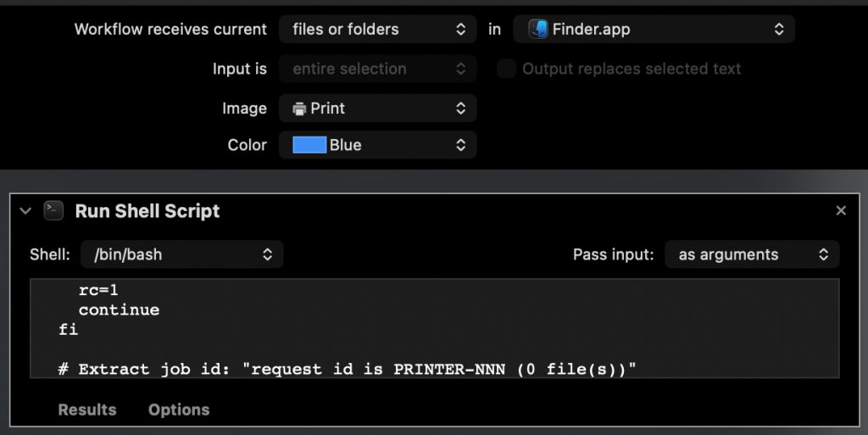Screen dimensions: 868x435
Task: Show the Options tab
Action: [179, 410]
